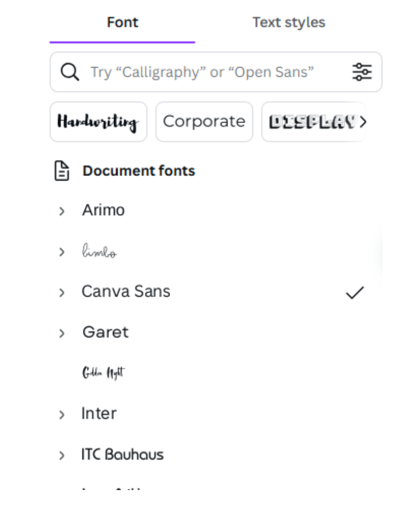Expand the Bimbo script font variants
The image size is (420, 516).
pos(62,252)
